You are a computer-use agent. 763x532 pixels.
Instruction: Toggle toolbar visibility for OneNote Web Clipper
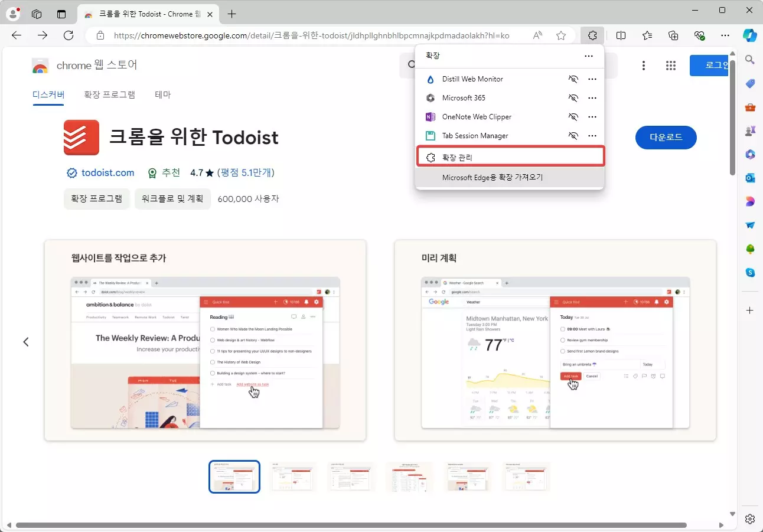[572, 117]
